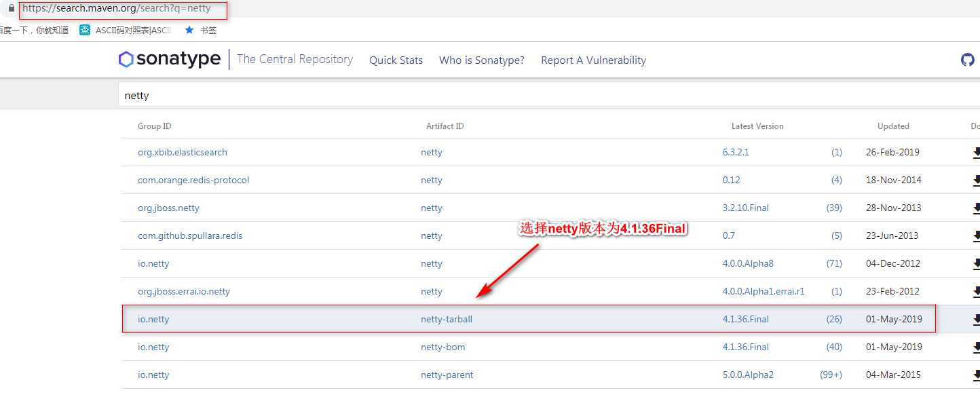
Task: Open the GitHub icon in the header
Action: point(968,60)
